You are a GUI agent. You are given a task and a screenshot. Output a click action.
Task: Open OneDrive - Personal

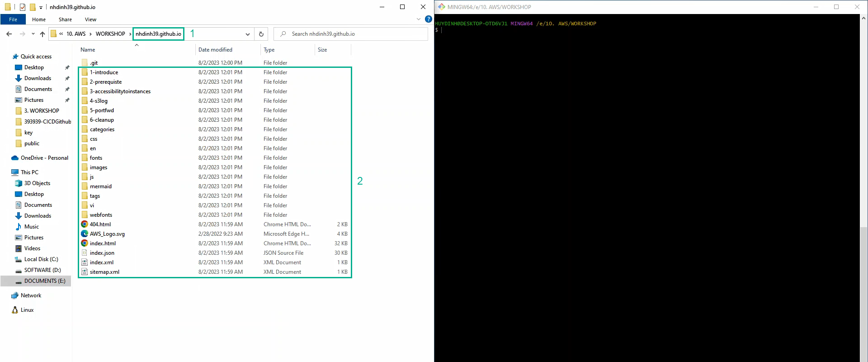(x=44, y=158)
